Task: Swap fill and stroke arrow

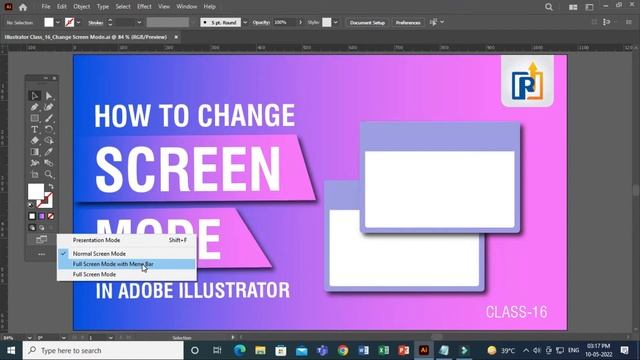Action: [x=51, y=186]
